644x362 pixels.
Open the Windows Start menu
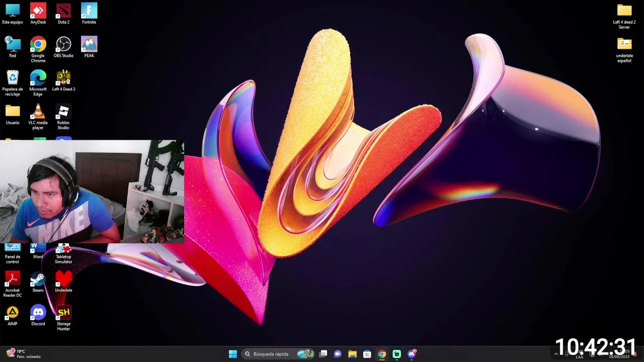pyautogui.click(x=233, y=354)
